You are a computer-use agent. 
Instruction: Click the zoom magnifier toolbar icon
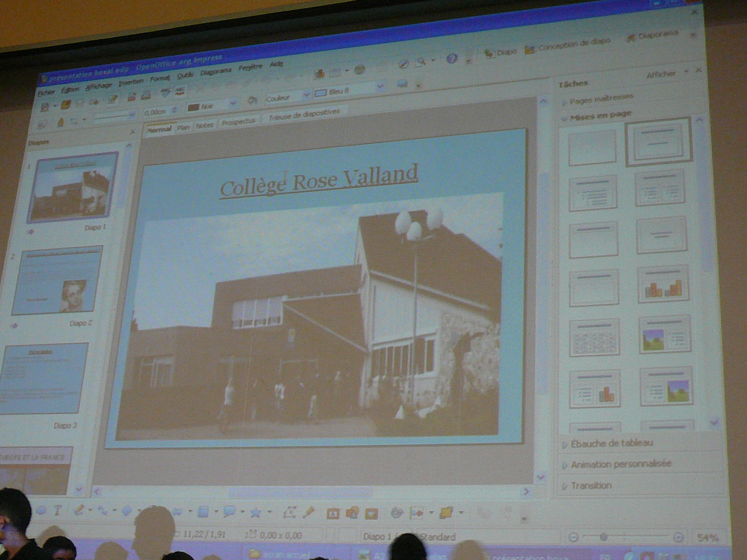[422, 62]
